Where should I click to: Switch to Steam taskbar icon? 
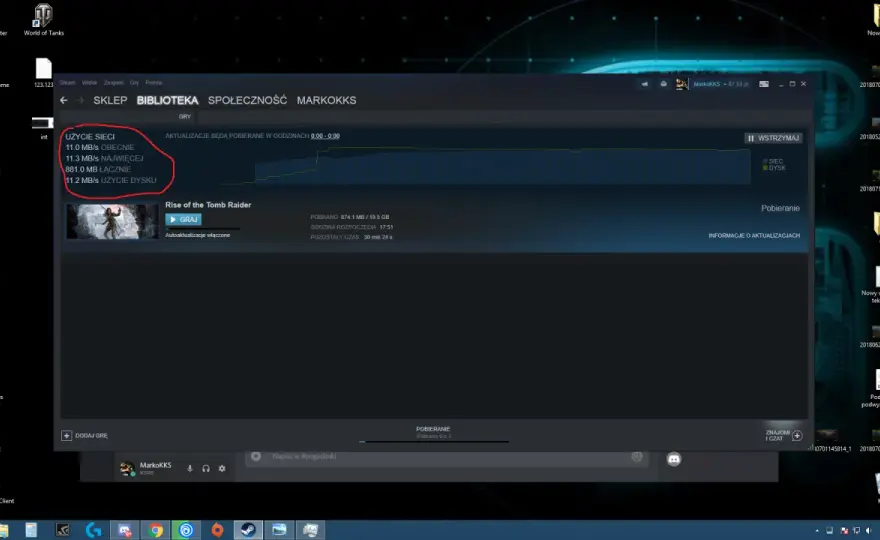pos(248,529)
